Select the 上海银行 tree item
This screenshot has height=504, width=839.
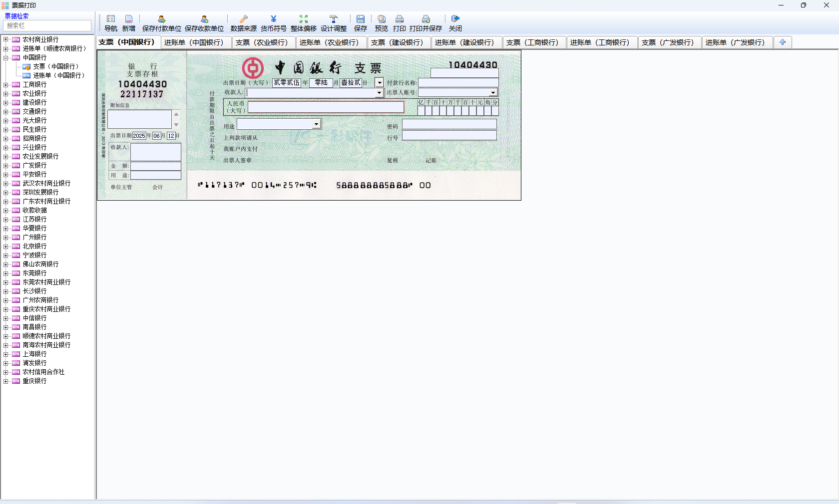coord(34,354)
